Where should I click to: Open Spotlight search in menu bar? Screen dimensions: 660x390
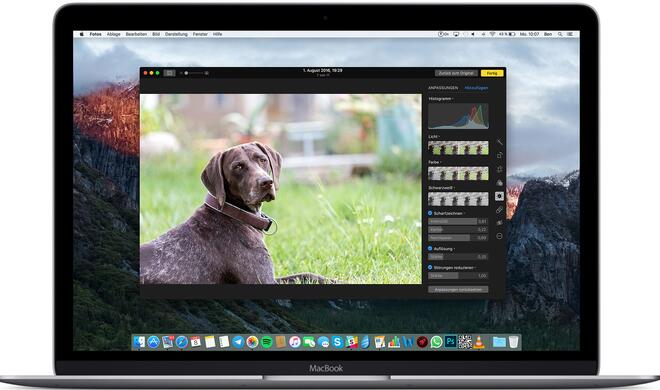[x=560, y=34]
